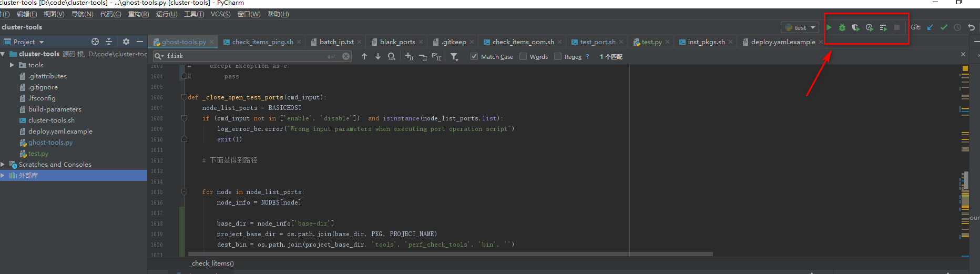
Task: Open Project panel settings gear
Action: tap(126, 42)
